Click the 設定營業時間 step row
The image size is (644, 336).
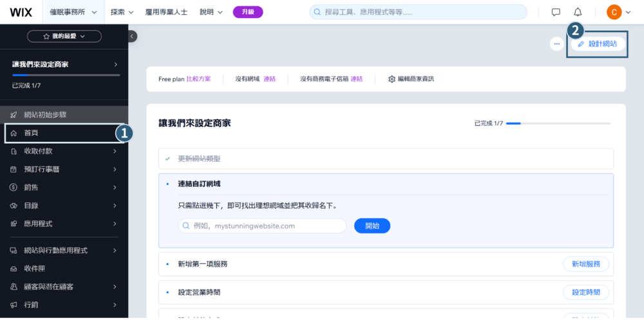click(386, 292)
